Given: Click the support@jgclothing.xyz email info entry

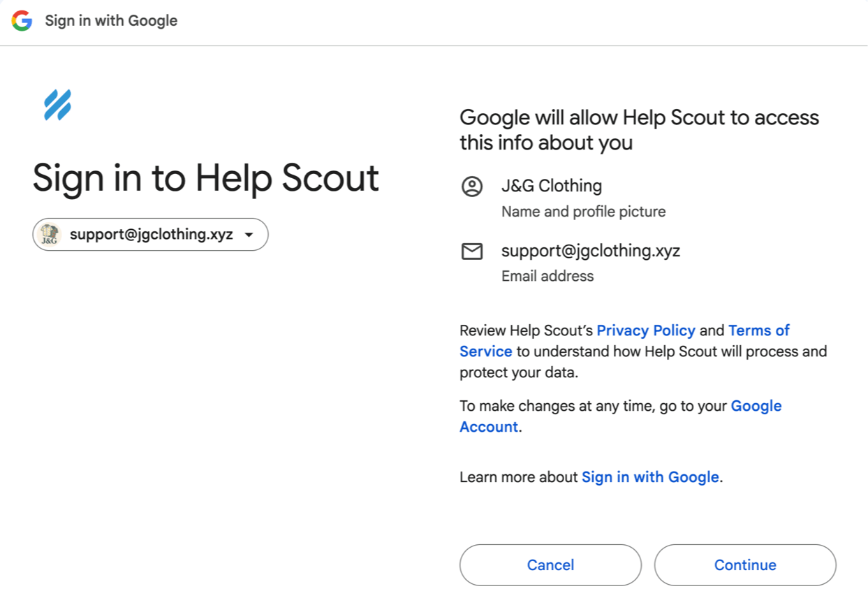Looking at the screenshot, I should click(x=591, y=251).
